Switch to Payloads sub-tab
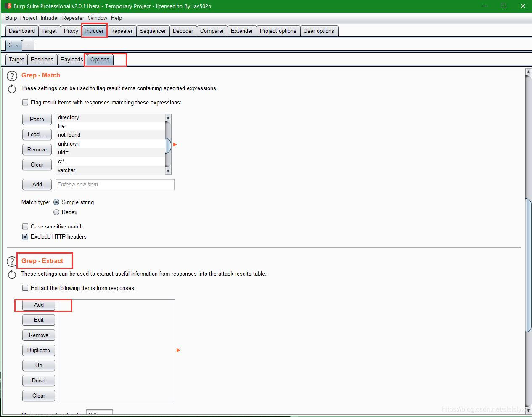Image resolution: width=532 pixels, height=417 pixels. 72,59
